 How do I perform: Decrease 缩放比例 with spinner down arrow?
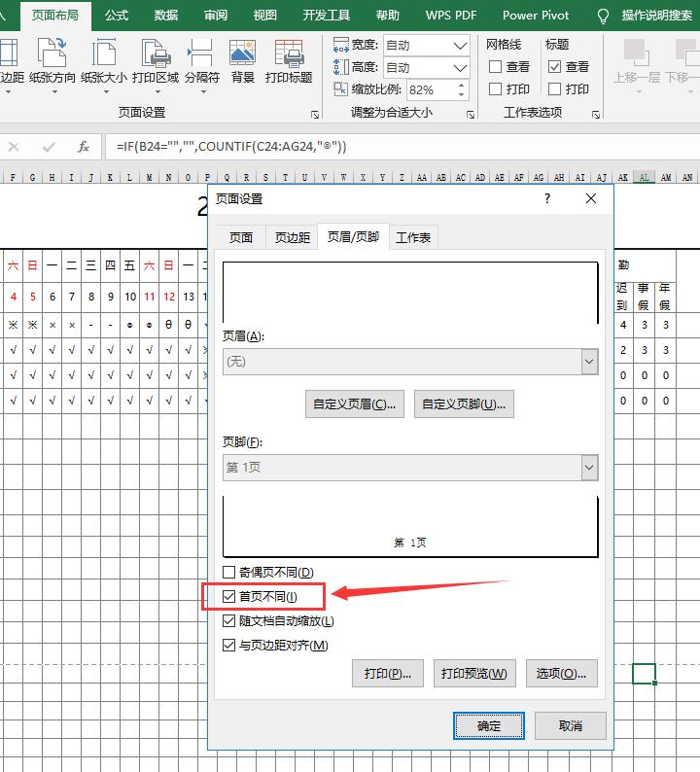coord(461,94)
